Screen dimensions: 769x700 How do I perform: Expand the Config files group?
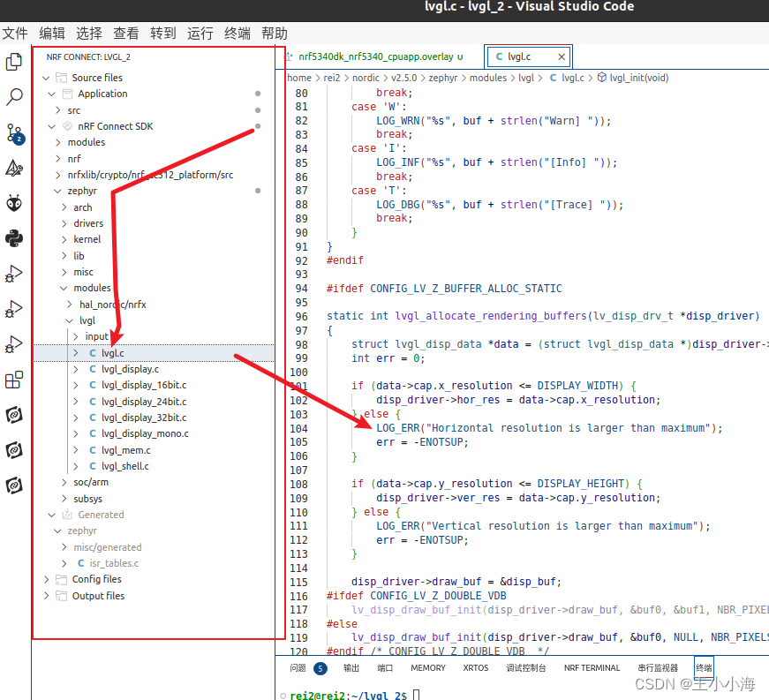tap(46, 579)
